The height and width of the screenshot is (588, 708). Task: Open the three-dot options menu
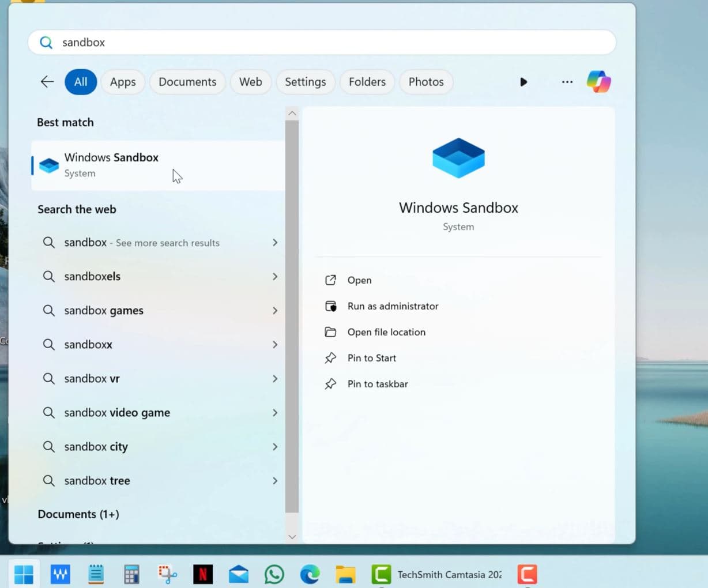click(567, 82)
